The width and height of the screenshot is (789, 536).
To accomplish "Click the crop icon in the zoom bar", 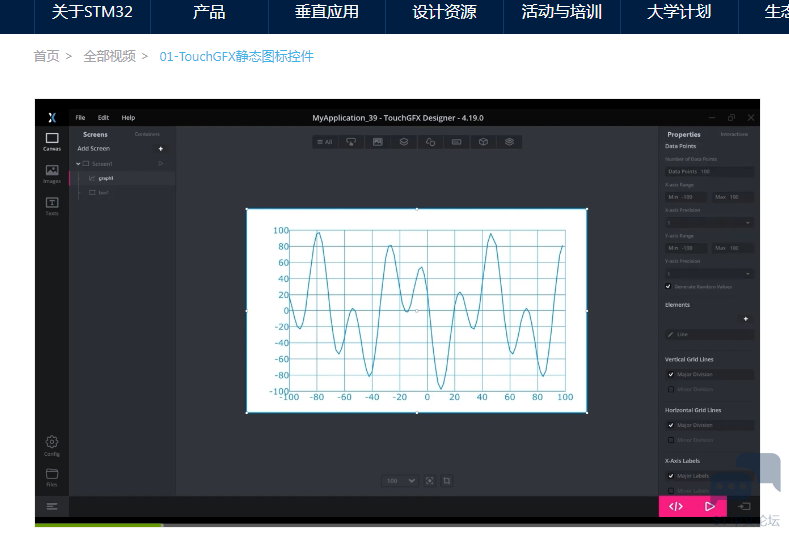I will [446, 481].
